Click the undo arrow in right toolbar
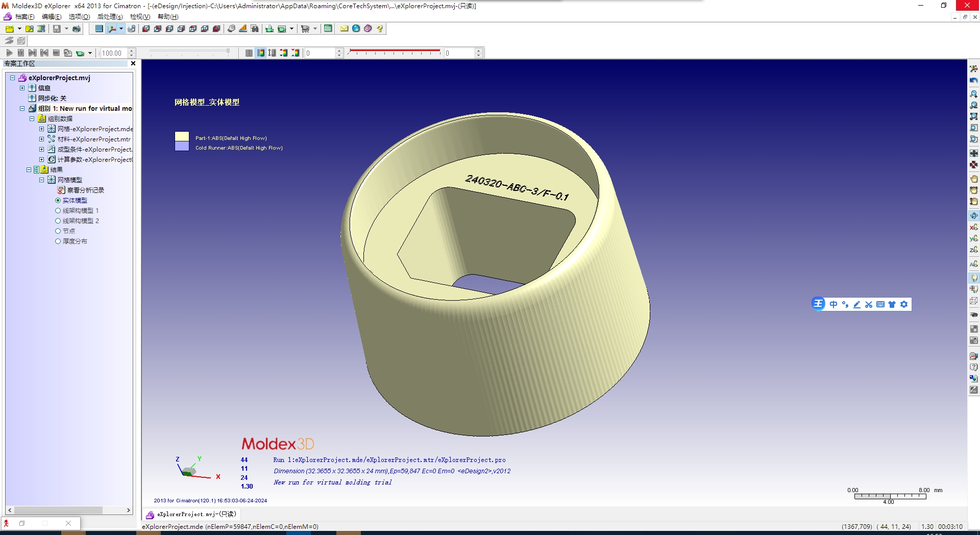 point(974,81)
